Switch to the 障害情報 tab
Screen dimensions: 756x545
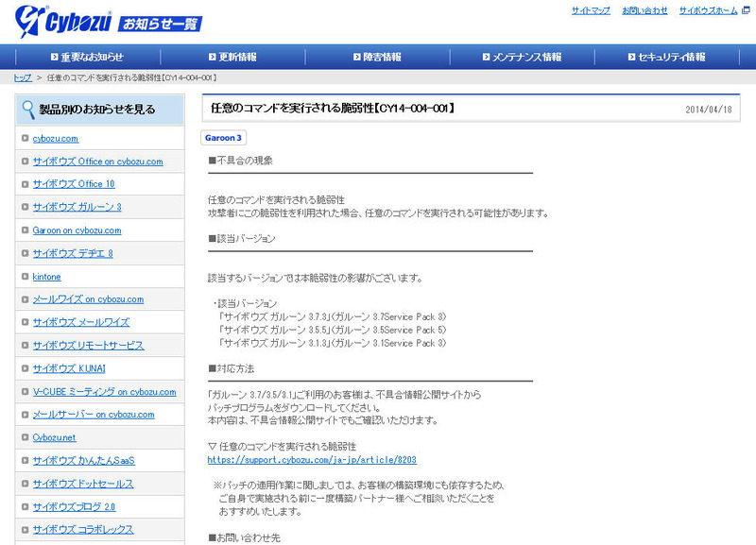click(x=385, y=57)
